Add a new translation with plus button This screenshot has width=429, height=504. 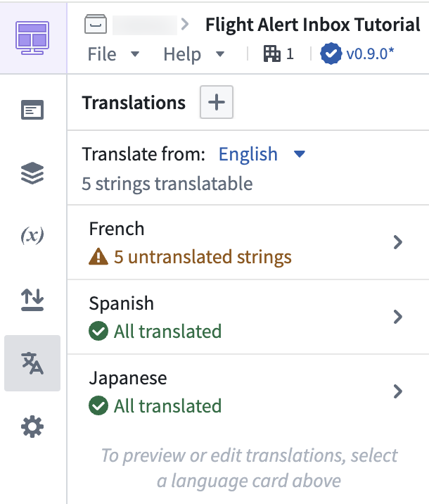pyautogui.click(x=217, y=102)
